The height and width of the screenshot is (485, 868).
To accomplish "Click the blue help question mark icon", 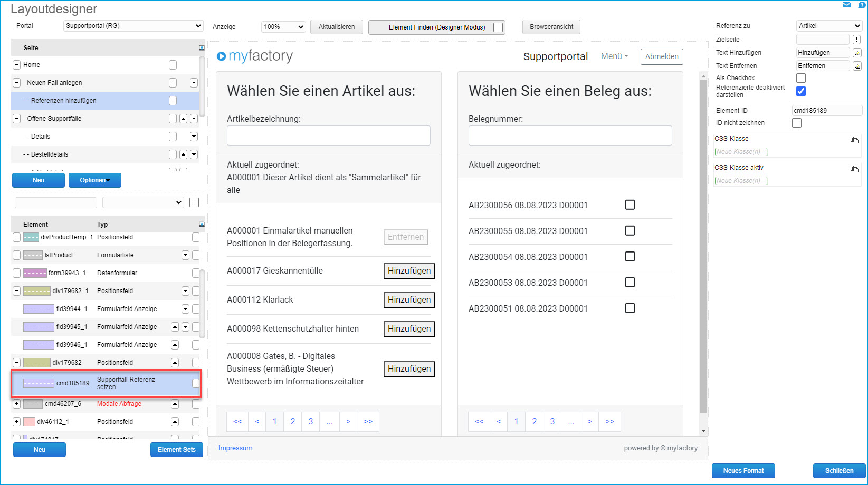I will coord(862,5).
